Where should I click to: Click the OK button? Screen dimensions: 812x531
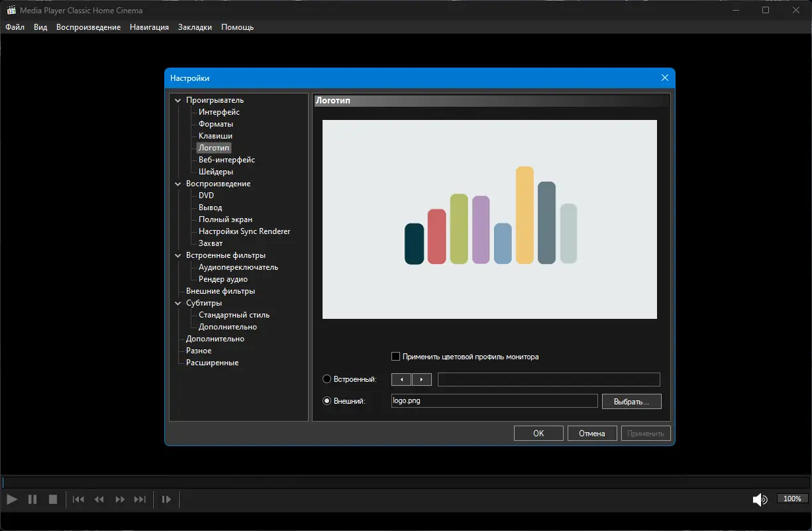pos(538,434)
